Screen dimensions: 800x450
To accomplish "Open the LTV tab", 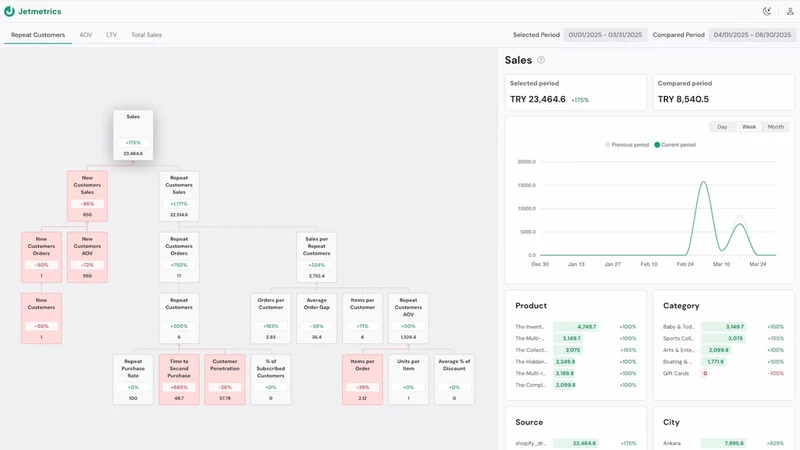I will pos(111,35).
